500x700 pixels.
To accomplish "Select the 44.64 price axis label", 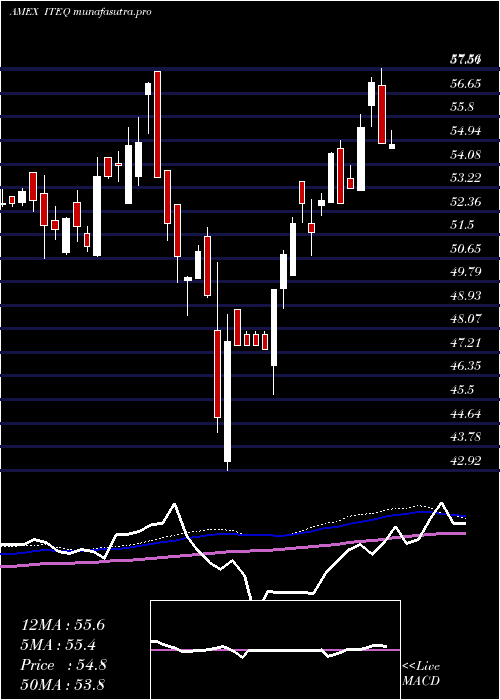I will (x=466, y=413).
